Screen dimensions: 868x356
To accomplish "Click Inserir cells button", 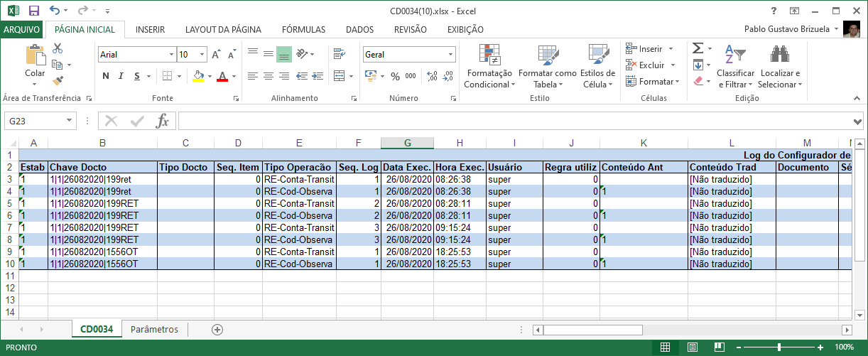I will [644, 49].
